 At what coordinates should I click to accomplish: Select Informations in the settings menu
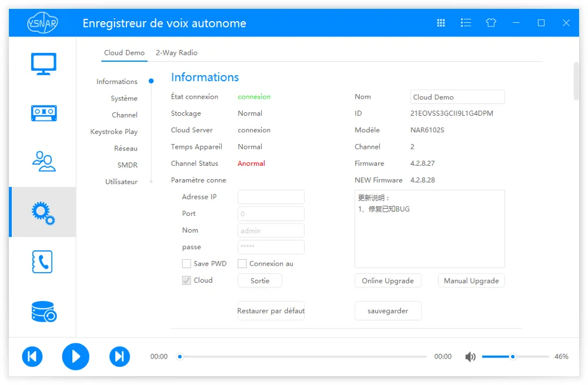[x=117, y=81]
